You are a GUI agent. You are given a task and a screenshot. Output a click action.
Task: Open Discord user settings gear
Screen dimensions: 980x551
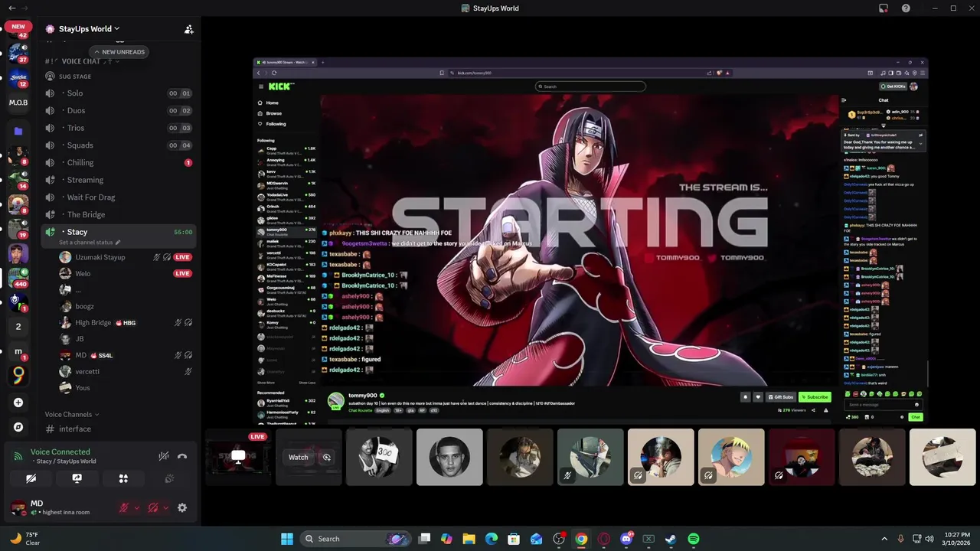point(182,507)
